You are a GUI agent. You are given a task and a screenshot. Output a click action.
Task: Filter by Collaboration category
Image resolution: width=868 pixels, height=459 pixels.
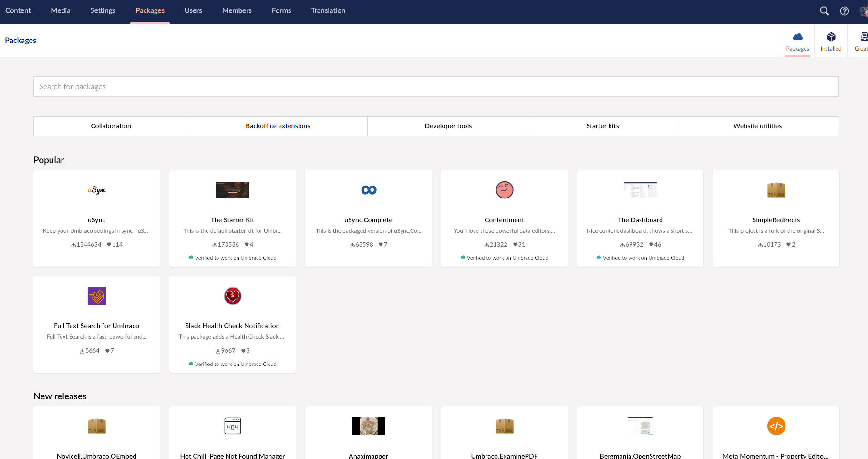[x=111, y=126]
